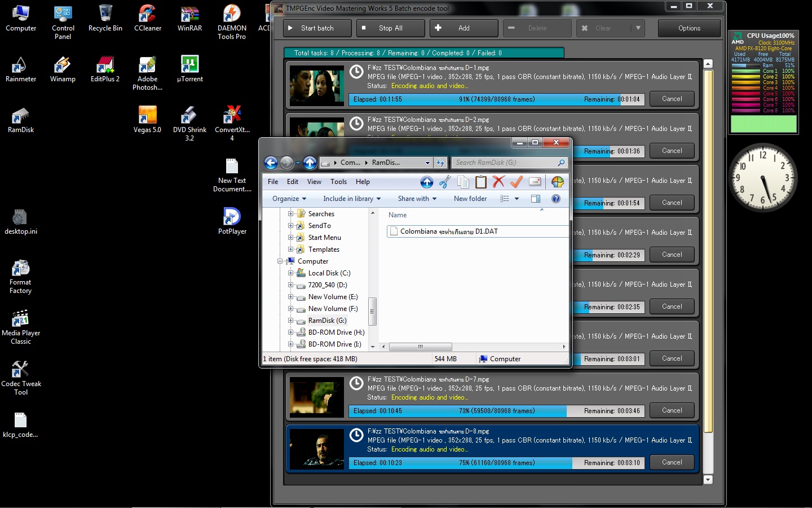The width and height of the screenshot is (812, 508).
Task: Open the Share with dropdown
Action: [x=417, y=199]
